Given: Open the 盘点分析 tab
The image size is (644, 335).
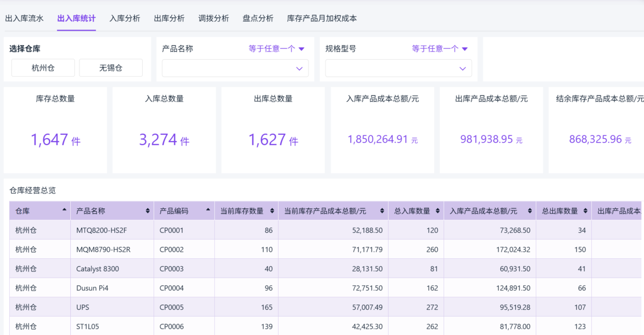Looking at the screenshot, I should click(x=258, y=18).
